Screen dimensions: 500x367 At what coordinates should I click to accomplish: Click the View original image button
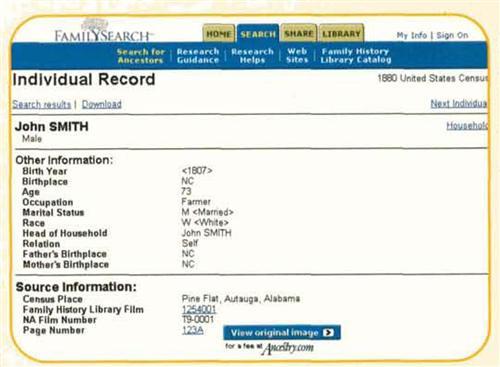pos(282,333)
